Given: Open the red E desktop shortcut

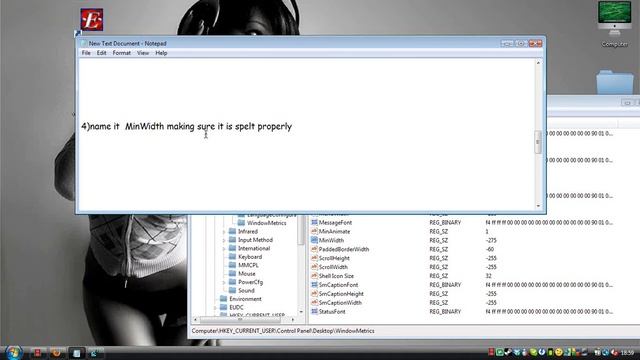Looking at the screenshot, I should point(91,20).
